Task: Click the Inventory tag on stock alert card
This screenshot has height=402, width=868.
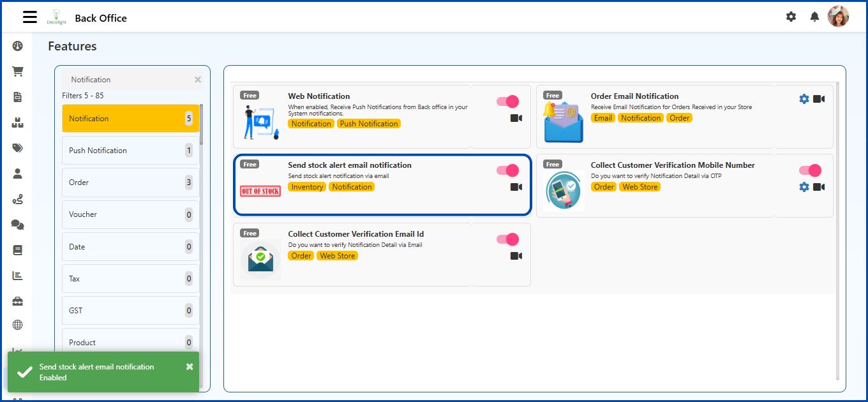Action: tap(307, 186)
